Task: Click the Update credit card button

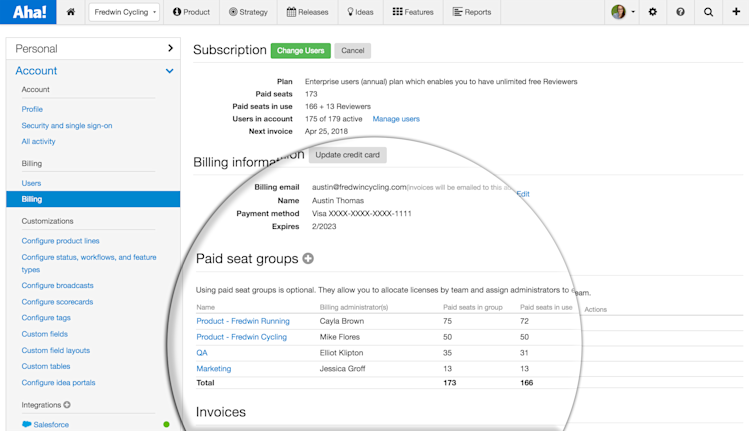Action: [347, 155]
